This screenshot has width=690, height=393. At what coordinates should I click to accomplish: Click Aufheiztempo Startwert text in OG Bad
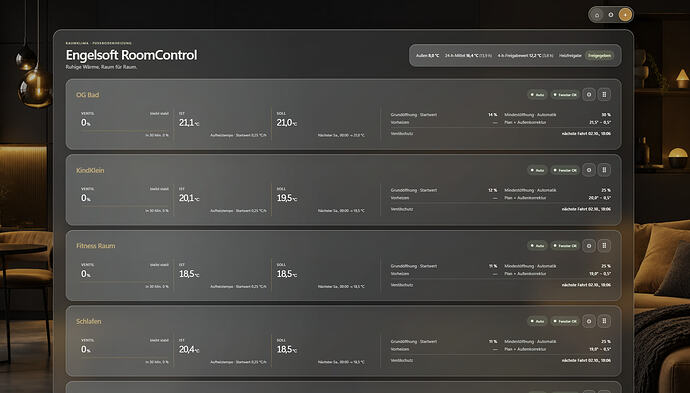238,135
